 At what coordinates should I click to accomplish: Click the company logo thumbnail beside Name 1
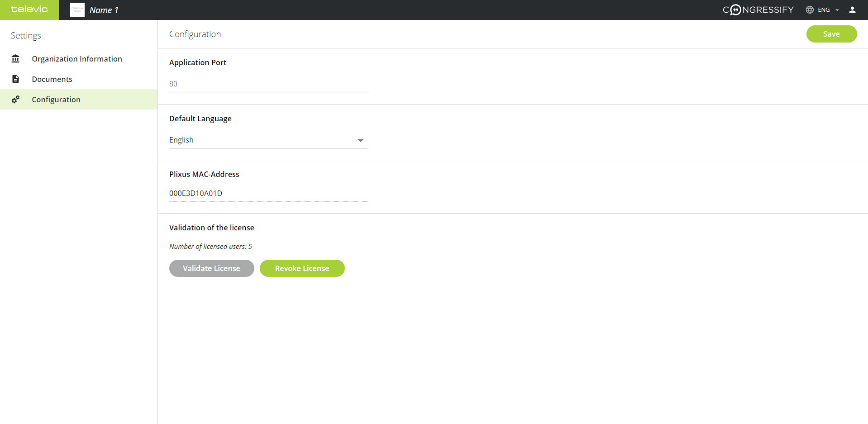(x=77, y=10)
